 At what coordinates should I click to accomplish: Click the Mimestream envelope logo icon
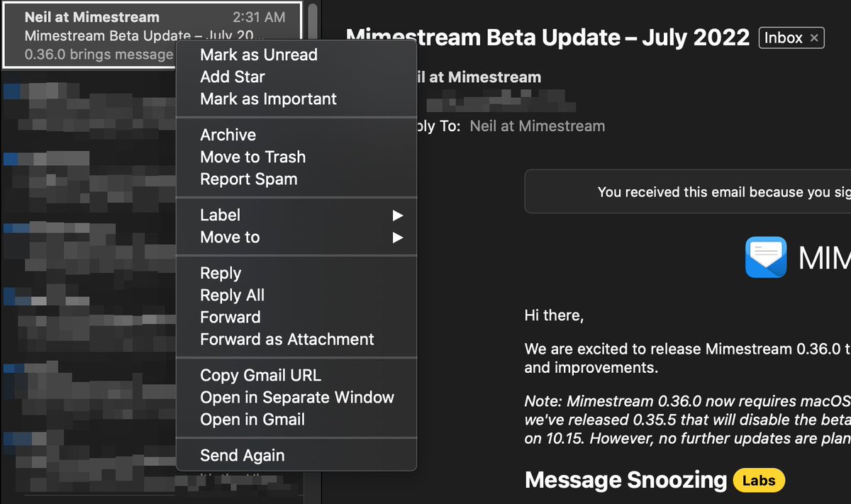766,257
